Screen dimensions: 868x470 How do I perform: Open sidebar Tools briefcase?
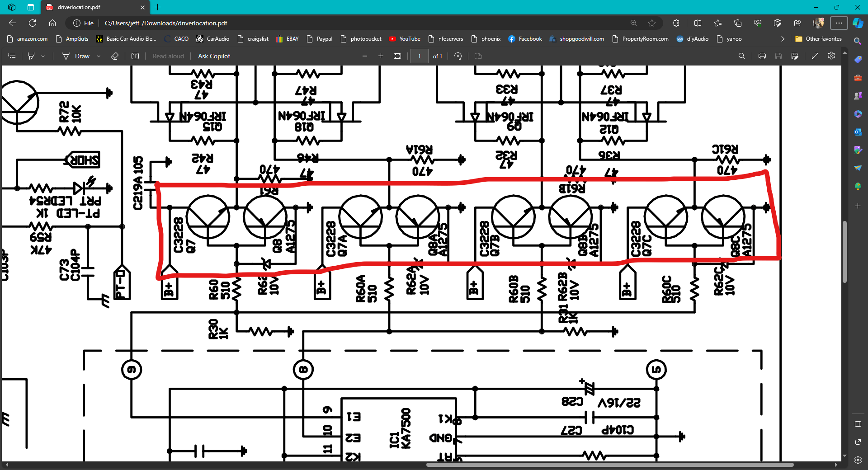(x=858, y=77)
